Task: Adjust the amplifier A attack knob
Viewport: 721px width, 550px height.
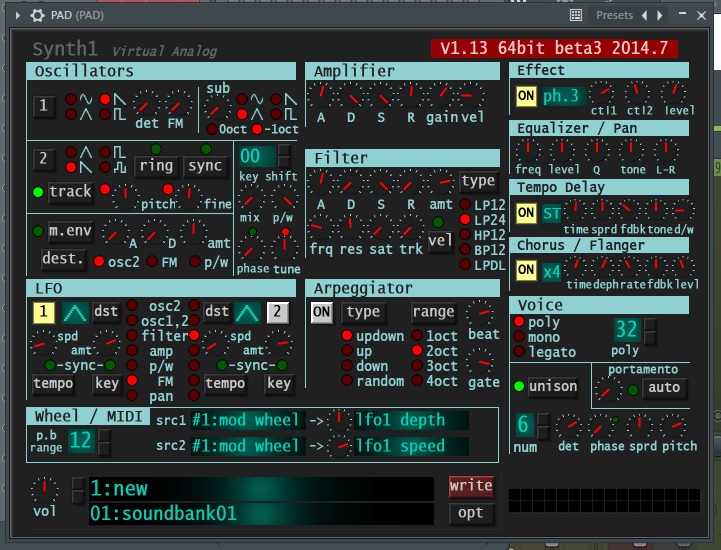Action: coord(320,95)
